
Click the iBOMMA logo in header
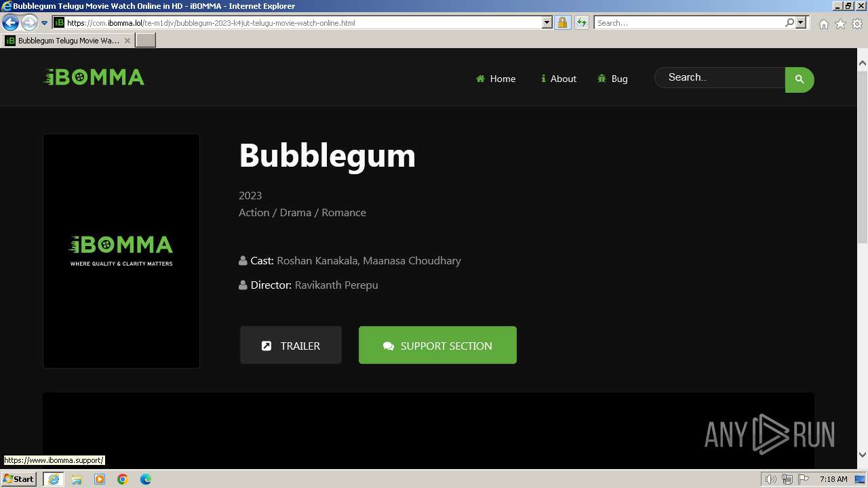click(x=94, y=77)
